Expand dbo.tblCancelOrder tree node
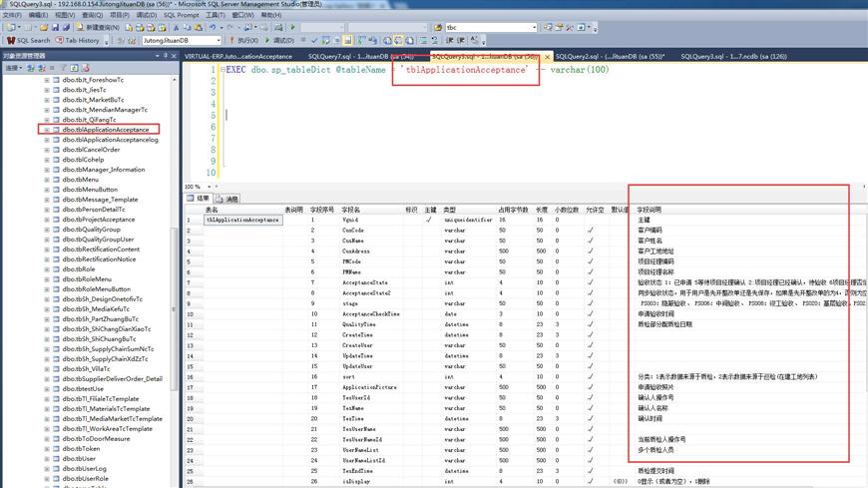This screenshot has width=868, height=488. click(x=47, y=150)
